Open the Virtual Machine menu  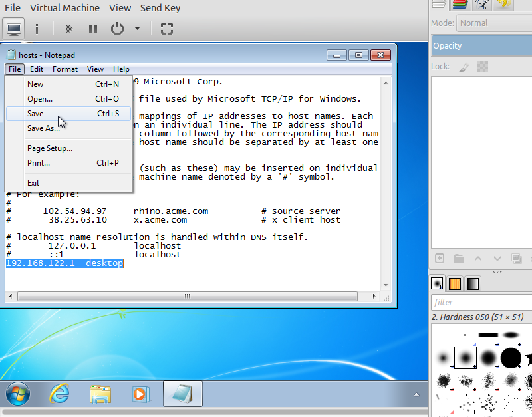tap(65, 8)
